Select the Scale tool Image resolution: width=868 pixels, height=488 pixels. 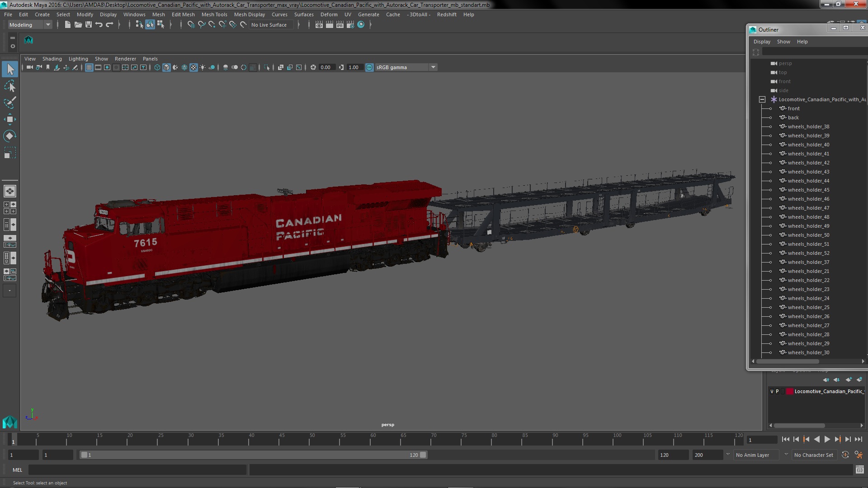[x=9, y=153]
